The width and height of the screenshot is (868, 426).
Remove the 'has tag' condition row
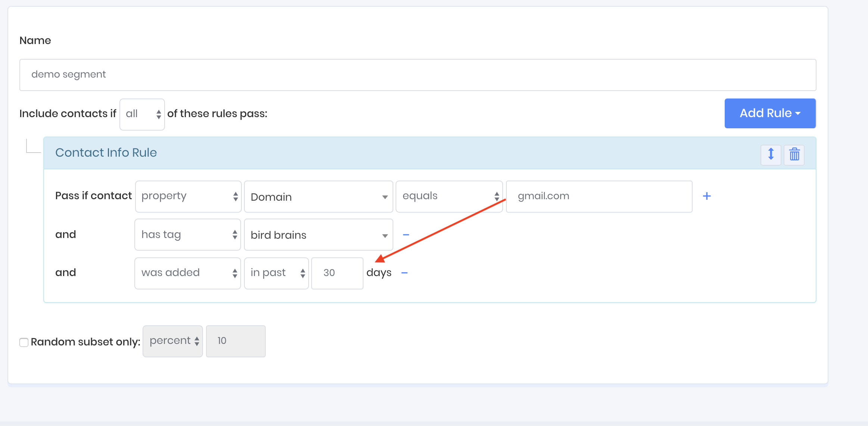pos(406,235)
